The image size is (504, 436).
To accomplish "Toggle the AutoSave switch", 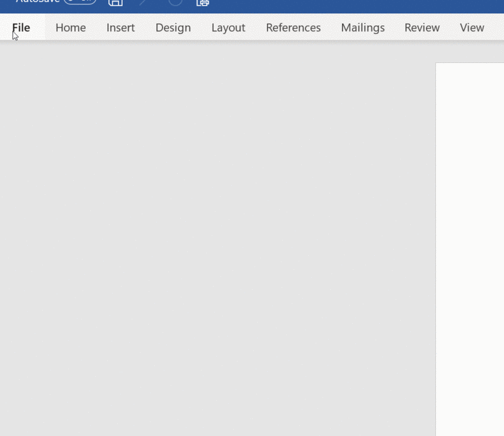I will pos(80,2).
